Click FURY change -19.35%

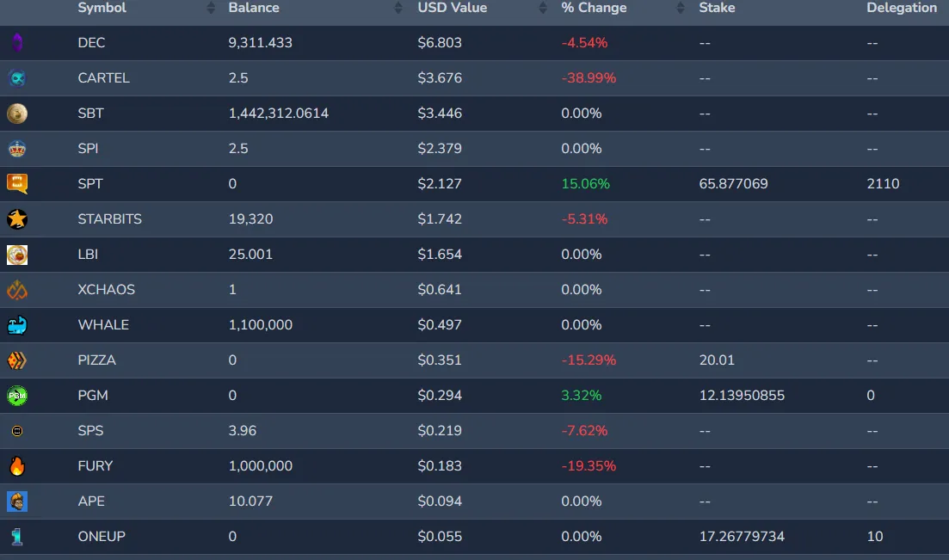[x=589, y=466]
